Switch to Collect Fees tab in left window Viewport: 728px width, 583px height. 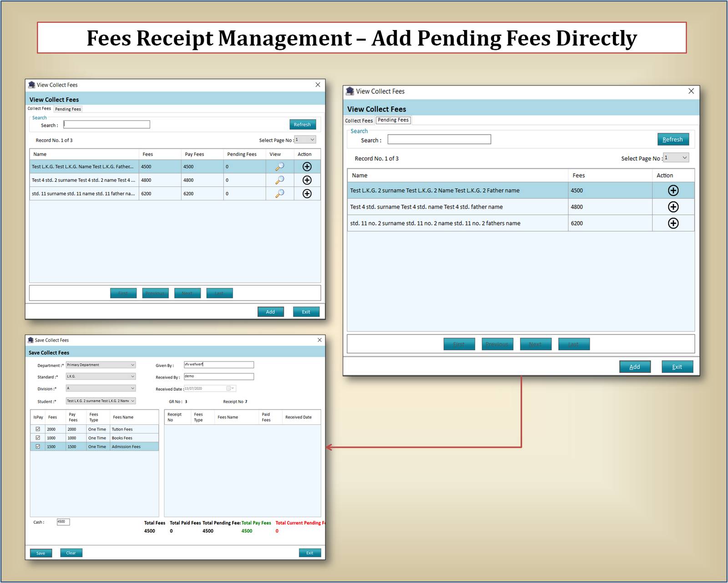tap(39, 109)
